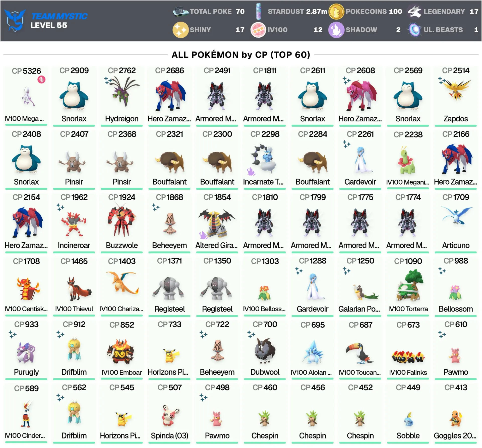
Task: Select the CP 1709 Articuno thumbnail
Action: point(456,215)
